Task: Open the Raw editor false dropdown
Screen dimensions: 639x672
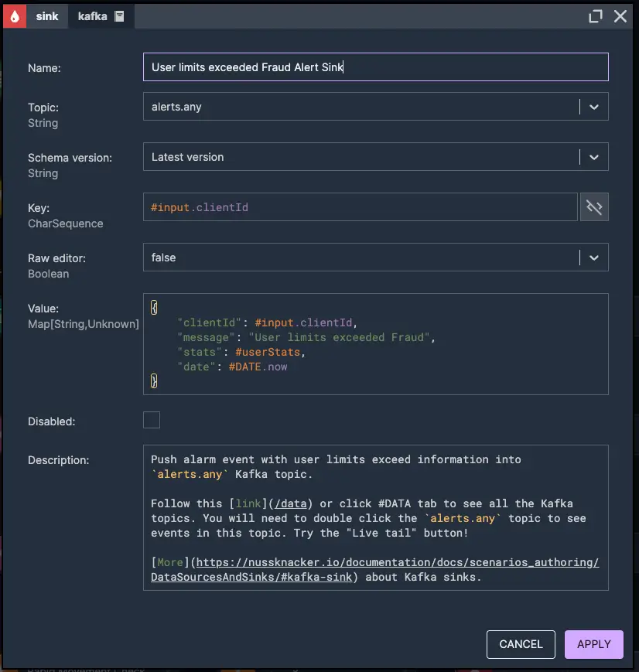Action: tap(376, 258)
